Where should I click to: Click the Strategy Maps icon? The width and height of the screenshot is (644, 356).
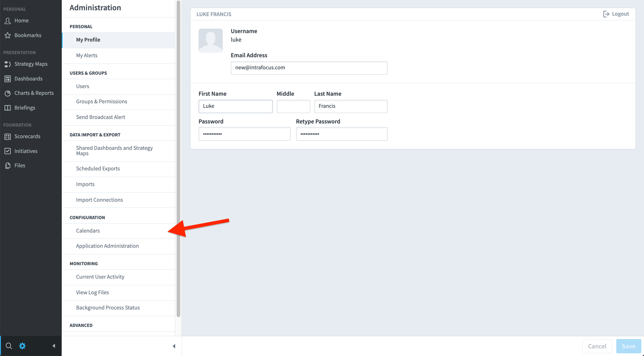pos(8,64)
